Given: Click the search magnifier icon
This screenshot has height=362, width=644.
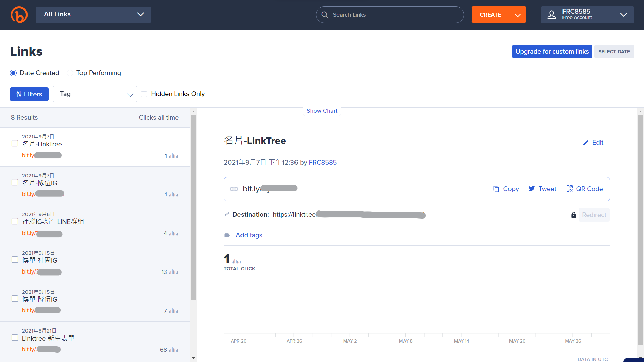Looking at the screenshot, I should (x=325, y=15).
